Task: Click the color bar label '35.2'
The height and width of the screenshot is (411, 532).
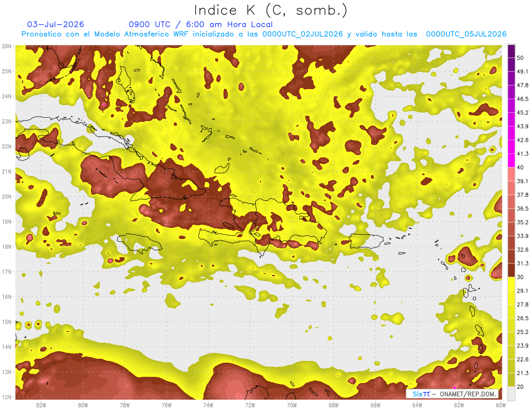Action: point(523,222)
